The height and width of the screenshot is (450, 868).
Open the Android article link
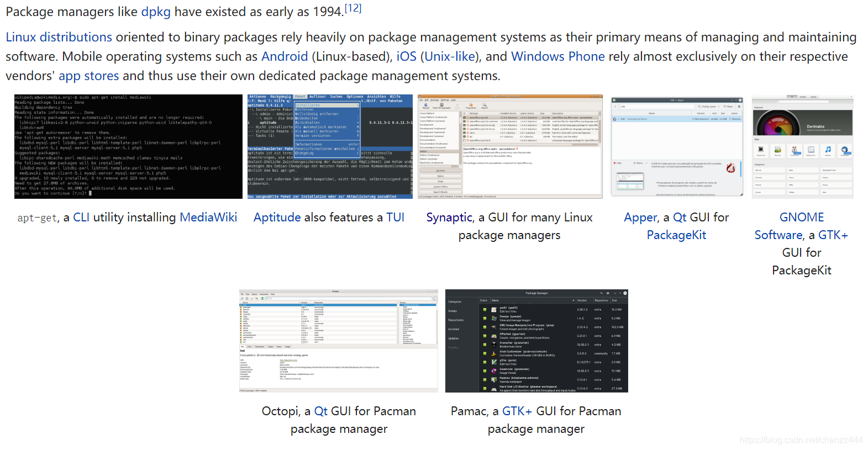click(x=285, y=56)
